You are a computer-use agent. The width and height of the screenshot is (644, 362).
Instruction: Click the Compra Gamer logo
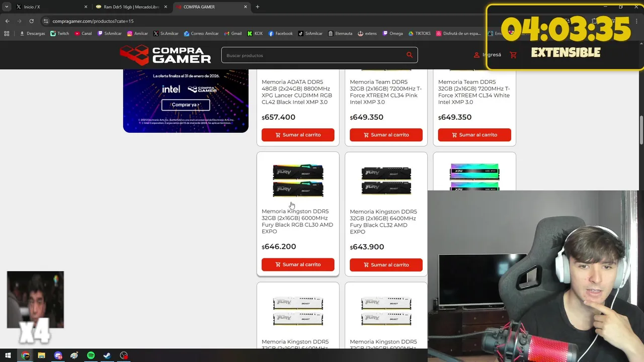click(x=166, y=55)
